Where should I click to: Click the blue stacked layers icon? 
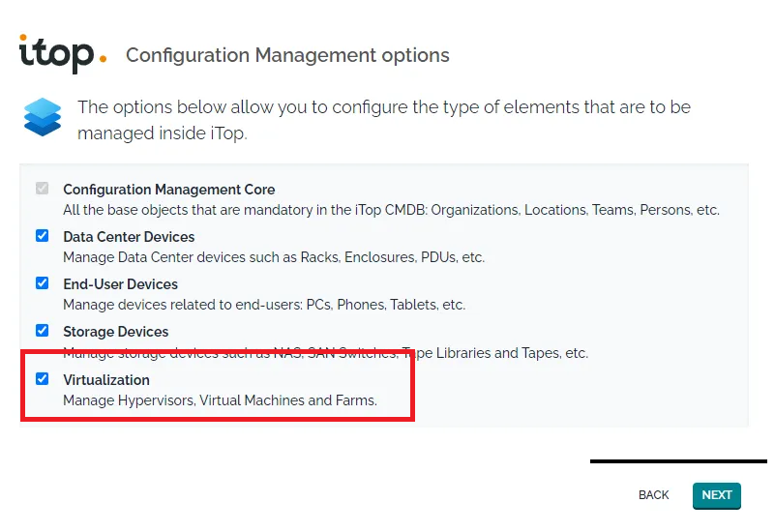(x=43, y=117)
